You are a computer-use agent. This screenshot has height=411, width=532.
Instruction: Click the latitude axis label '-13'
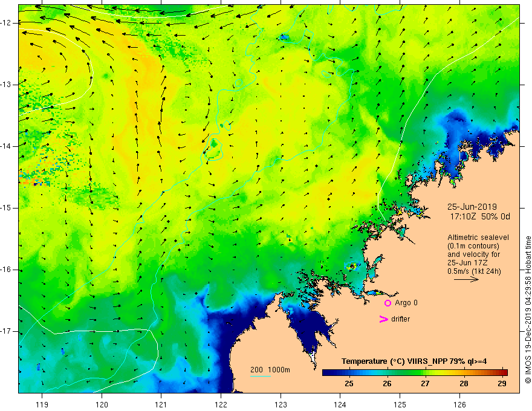point(6,85)
